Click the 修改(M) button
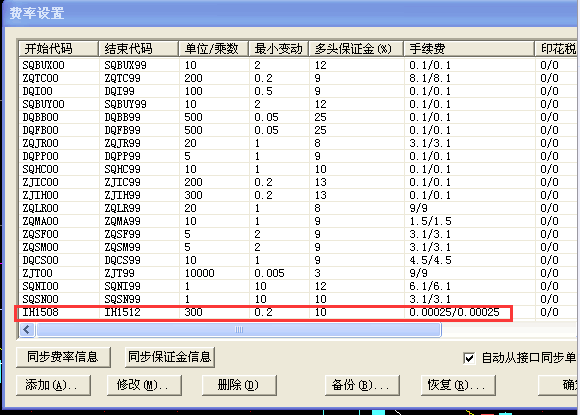The width and height of the screenshot is (580, 415). tap(144, 385)
